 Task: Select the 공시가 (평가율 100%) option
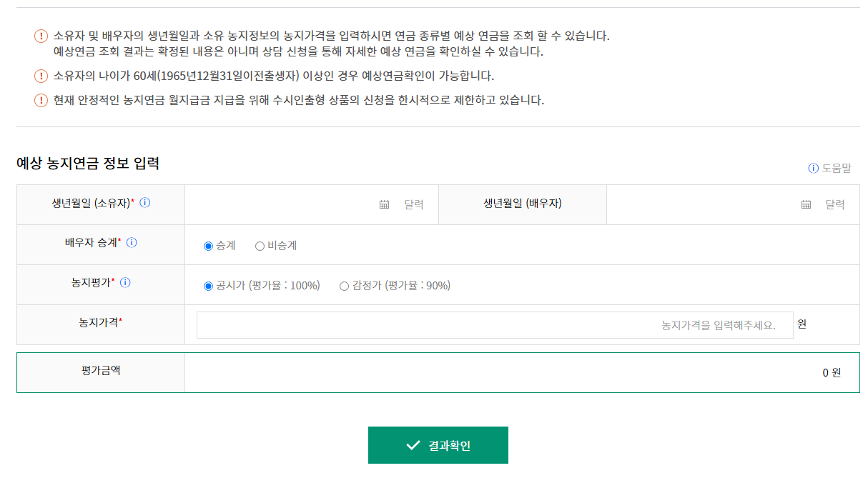(207, 284)
